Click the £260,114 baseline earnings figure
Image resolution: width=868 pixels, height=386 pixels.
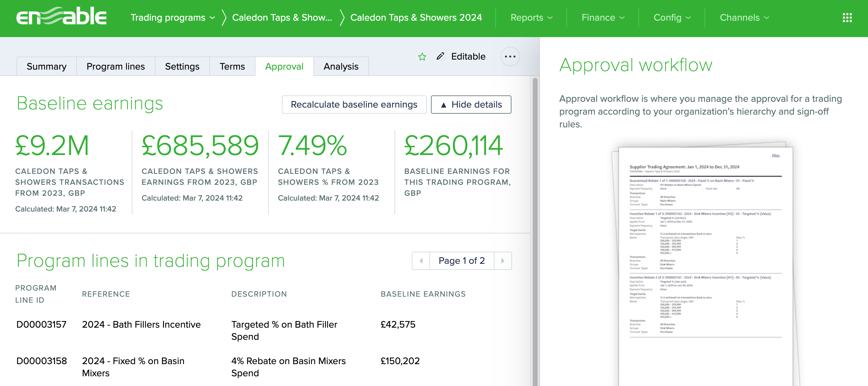(x=453, y=146)
